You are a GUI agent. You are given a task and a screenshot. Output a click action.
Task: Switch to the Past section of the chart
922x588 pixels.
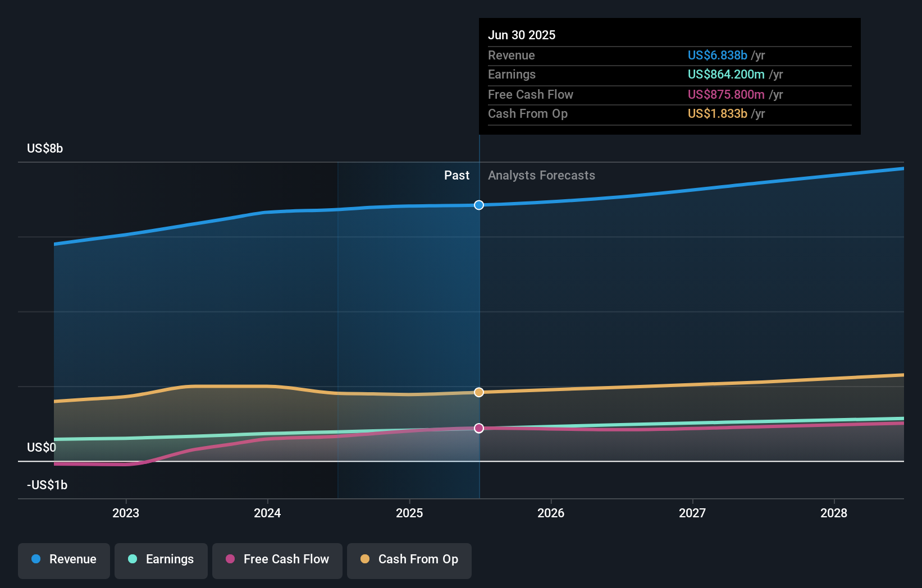pos(457,175)
